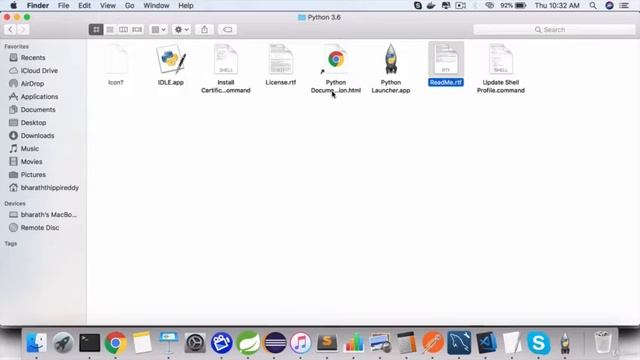Open Eclipse from the Dock

[x=274, y=342]
